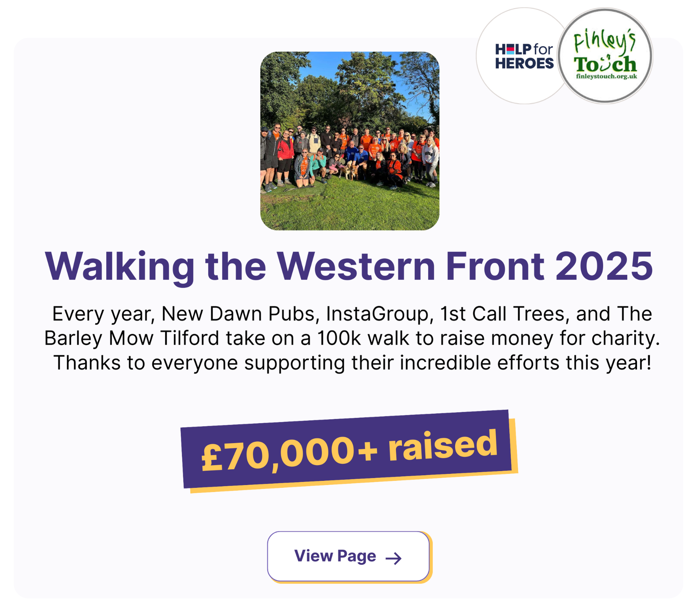Click the Help for Heroes charity logo
The height and width of the screenshot is (612, 700).
[x=524, y=56]
